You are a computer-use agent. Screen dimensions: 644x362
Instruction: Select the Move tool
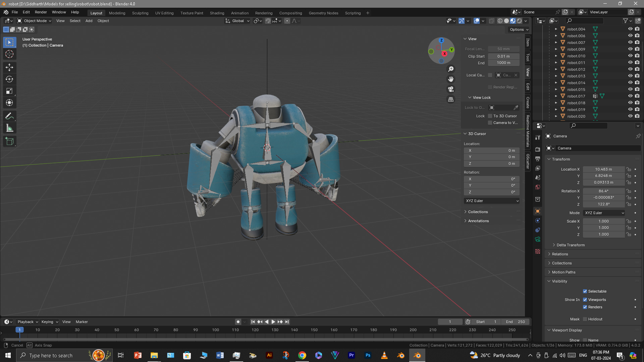click(9, 67)
